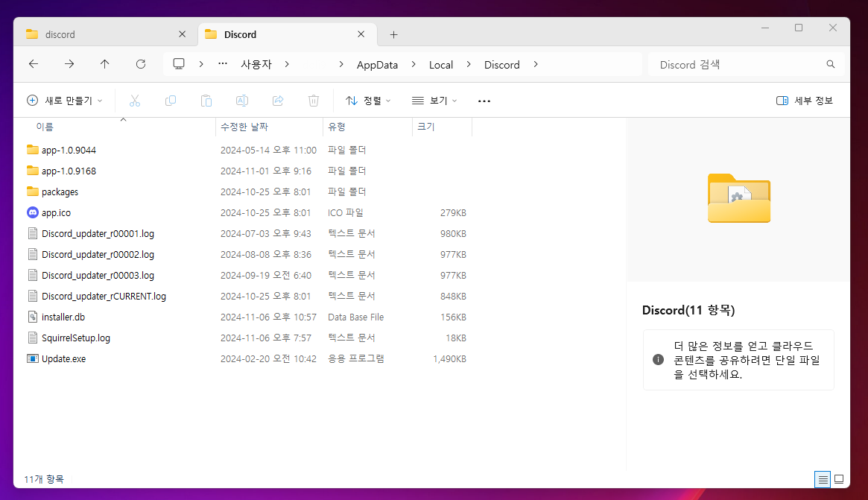Go forward with the right arrow button
868x500 pixels.
pyautogui.click(x=69, y=64)
